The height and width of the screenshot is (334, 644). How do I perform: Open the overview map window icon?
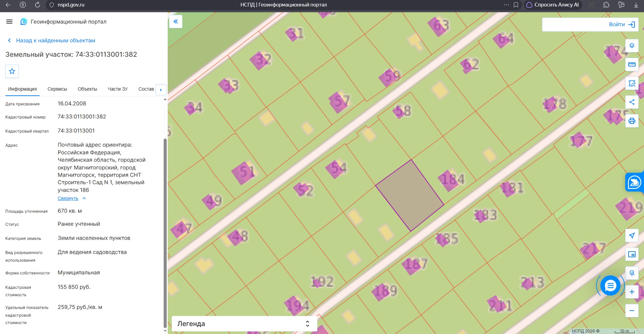pos(632,254)
